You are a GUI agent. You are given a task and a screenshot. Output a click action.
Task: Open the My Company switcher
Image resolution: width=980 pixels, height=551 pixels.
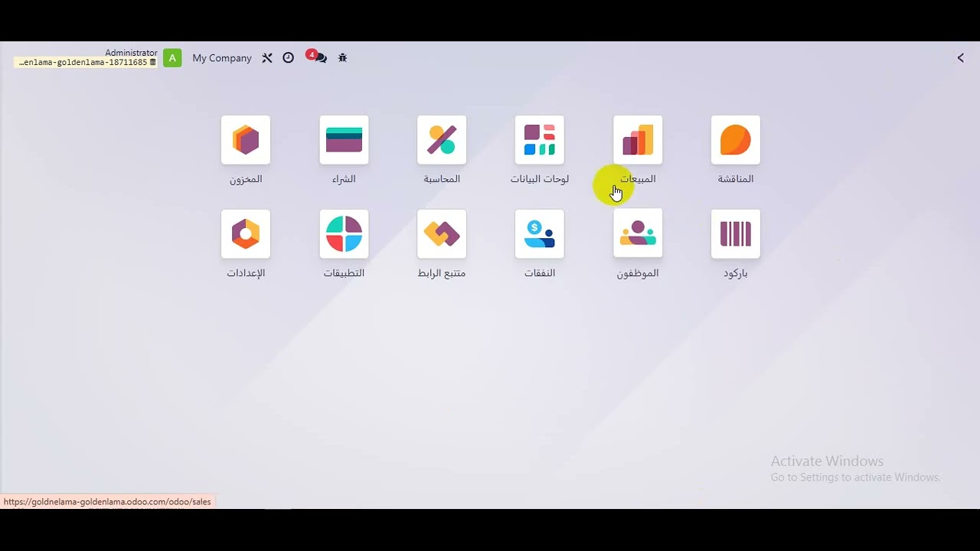pos(222,58)
